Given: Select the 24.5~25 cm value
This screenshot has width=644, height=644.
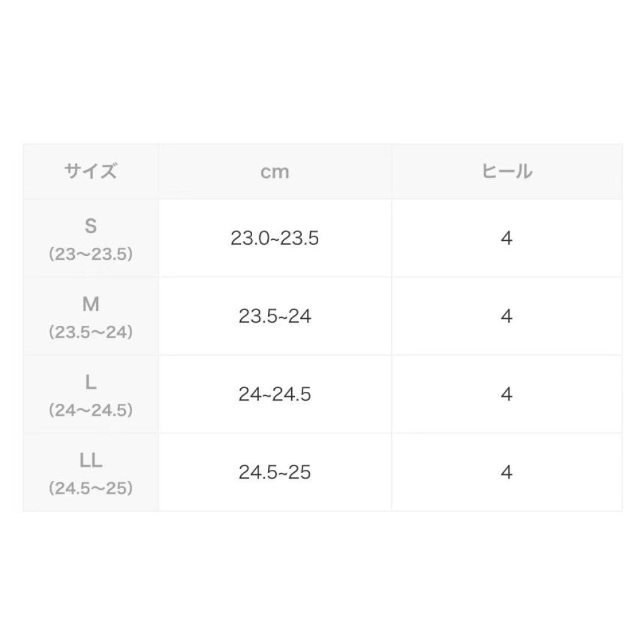Looking at the screenshot, I should [x=275, y=472].
